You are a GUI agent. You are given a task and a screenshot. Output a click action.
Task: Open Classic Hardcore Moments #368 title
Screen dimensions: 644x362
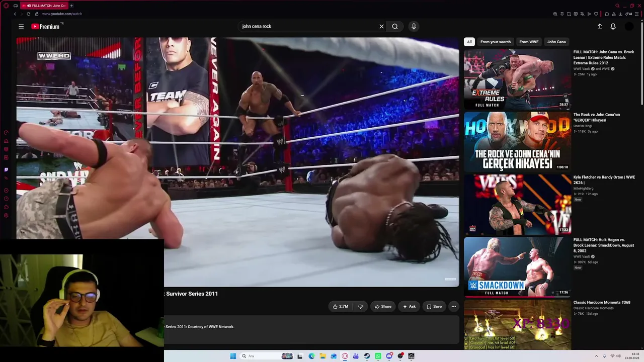(x=602, y=303)
